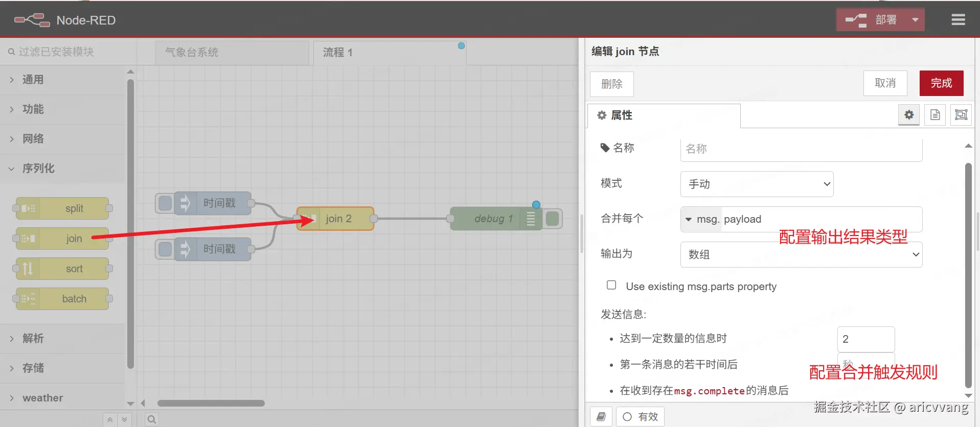Click the 取消 button
The image size is (980, 427).
[885, 83]
